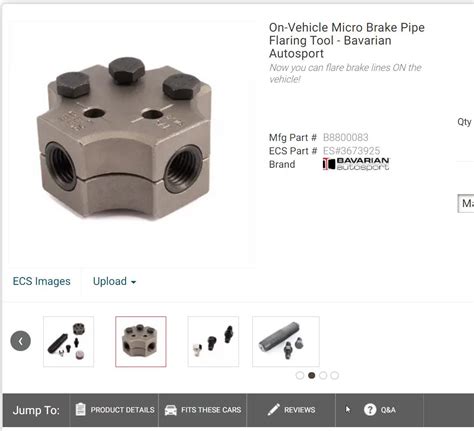Click the pencil icon for Reviews

[274, 410]
